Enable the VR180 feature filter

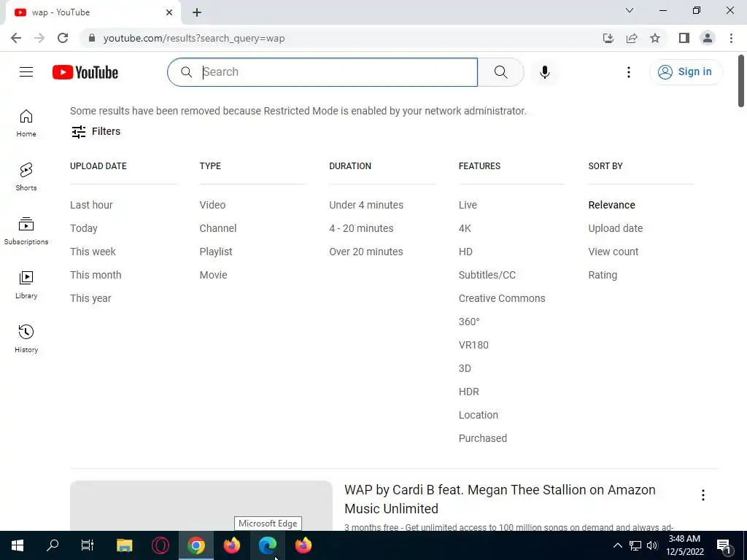pos(473,345)
